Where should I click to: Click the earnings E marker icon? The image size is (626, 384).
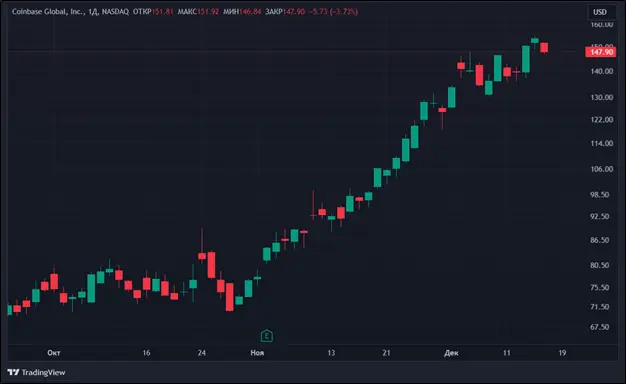pos(267,336)
